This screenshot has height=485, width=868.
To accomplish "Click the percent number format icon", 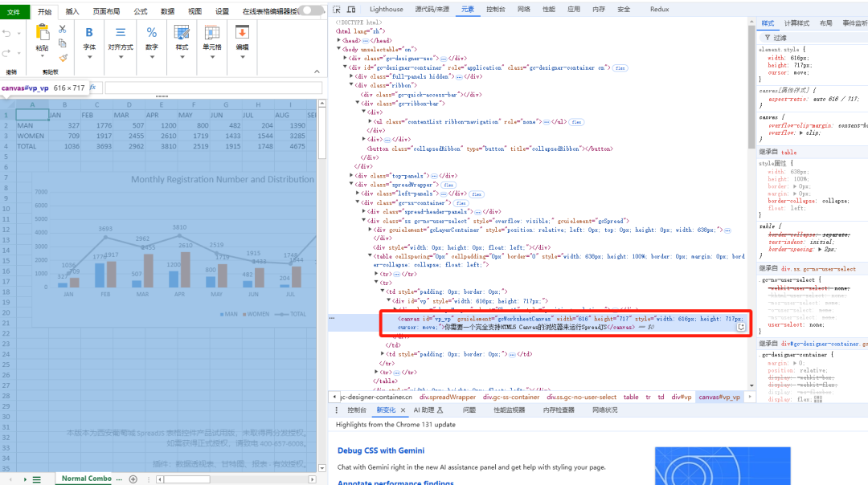I will 152,33.
